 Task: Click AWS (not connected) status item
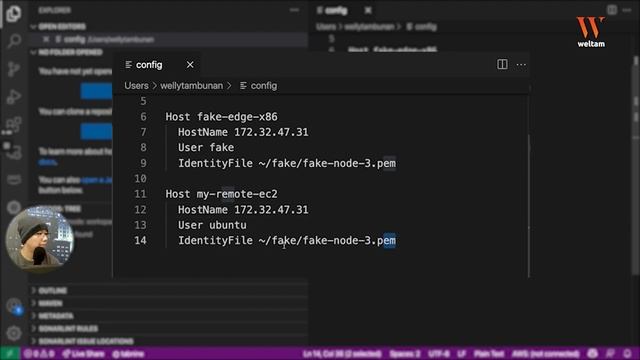point(545,354)
